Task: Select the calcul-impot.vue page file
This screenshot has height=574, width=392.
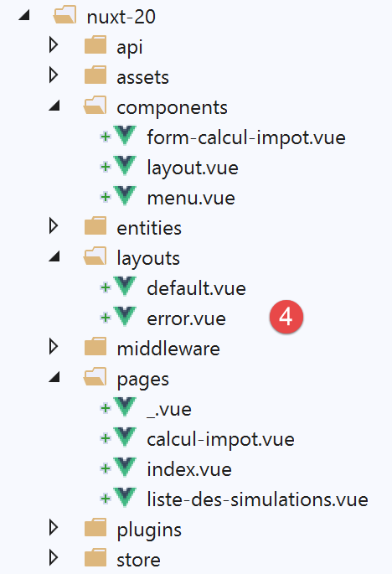Action: [x=220, y=439]
